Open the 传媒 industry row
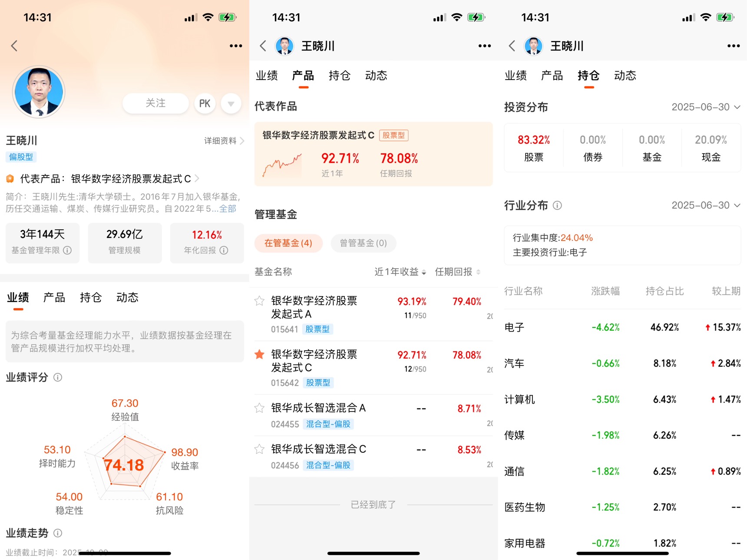The width and height of the screenshot is (747, 560). coord(622,435)
